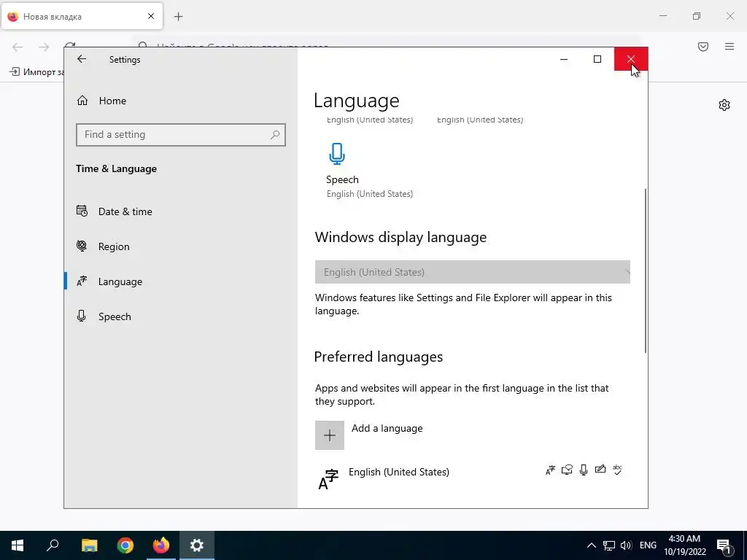This screenshot has width=747, height=560.
Task: Open the taskbar clock and date
Action: (x=684, y=545)
